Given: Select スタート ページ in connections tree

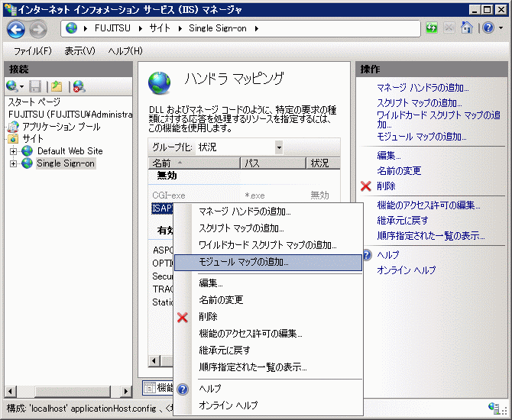Looking at the screenshot, I should click(x=34, y=102).
